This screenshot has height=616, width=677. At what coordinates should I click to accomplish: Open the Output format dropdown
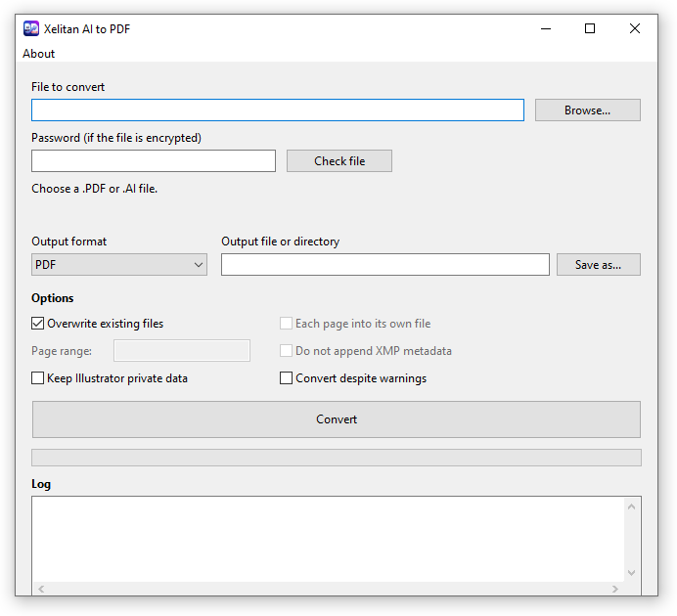click(x=119, y=264)
